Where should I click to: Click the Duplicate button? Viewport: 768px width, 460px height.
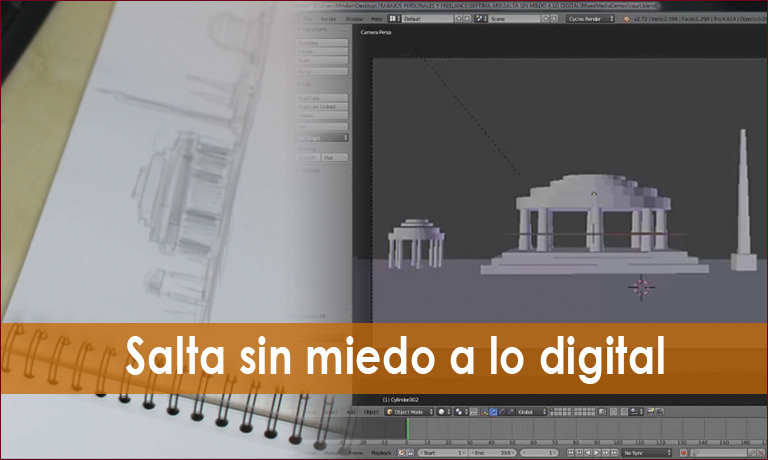point(322,98)
